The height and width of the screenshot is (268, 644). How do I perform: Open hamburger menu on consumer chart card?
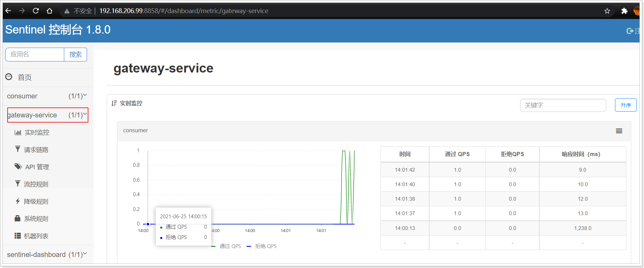619,131
